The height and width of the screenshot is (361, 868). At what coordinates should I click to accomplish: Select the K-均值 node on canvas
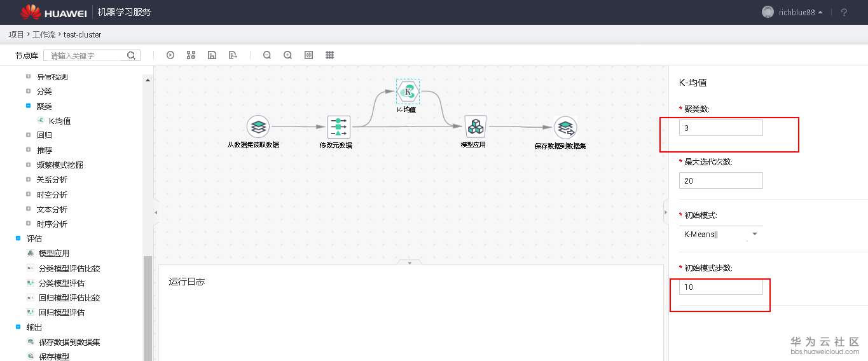click(x=408, y=92)
